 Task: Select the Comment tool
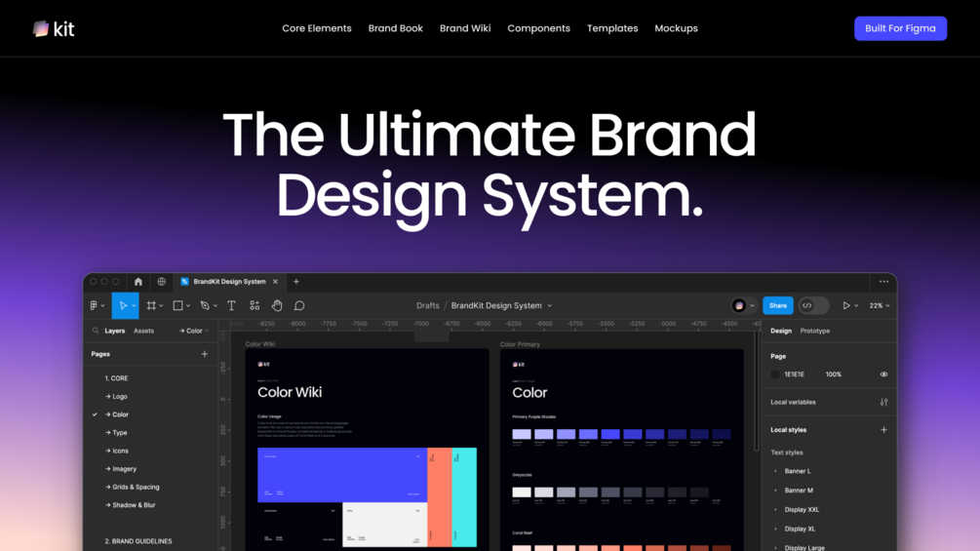click(x=299, y=305)
